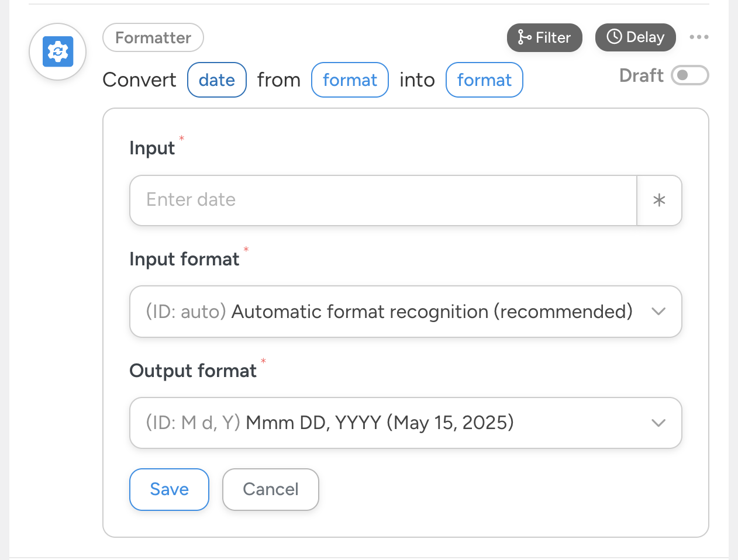Click the "Input" field label
Viewport: 738px width, 560px height.
pos(152,148)
